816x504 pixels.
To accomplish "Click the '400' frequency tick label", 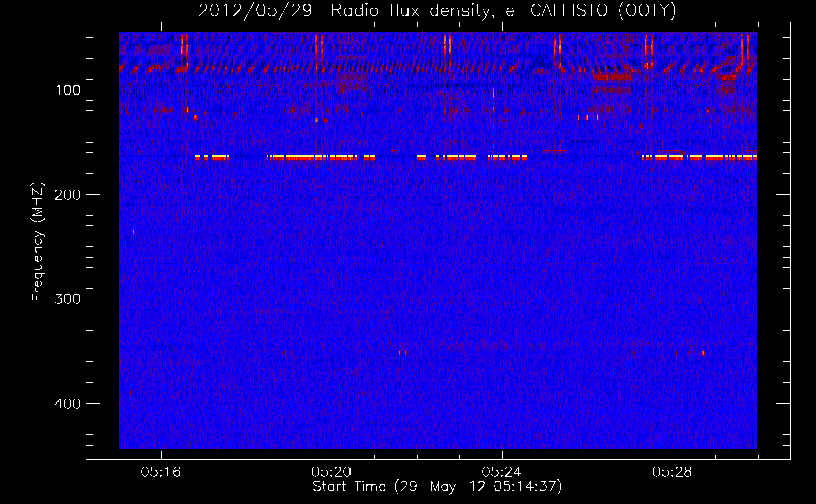I will click(68, 404).
